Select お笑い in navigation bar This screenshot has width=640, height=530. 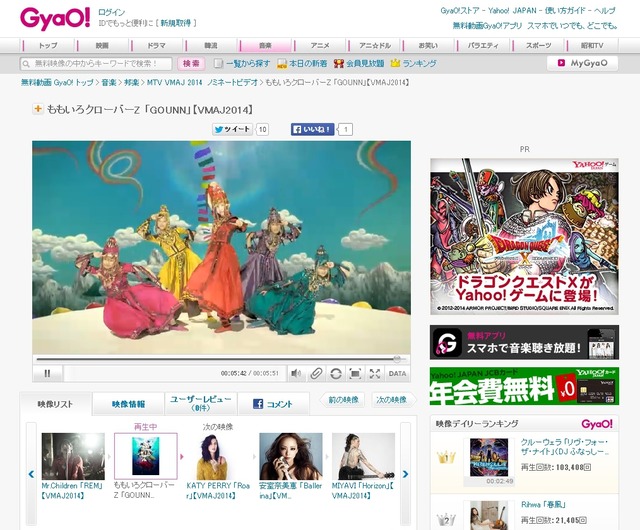428,45
